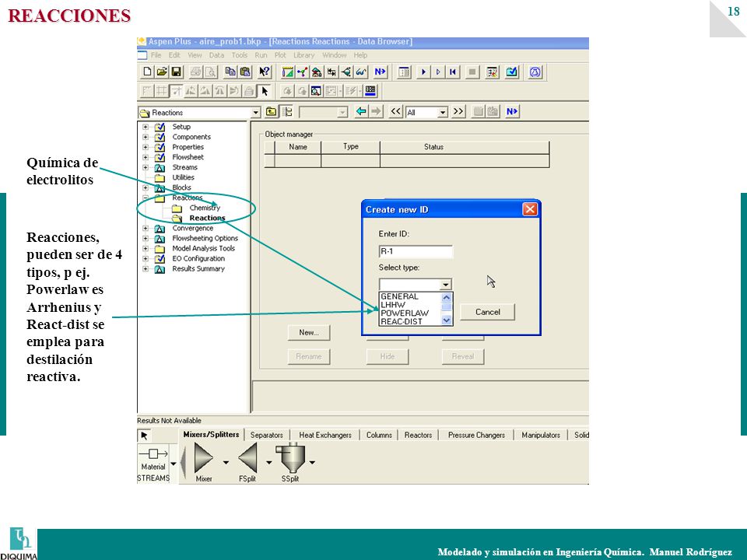Open the All input filter dropdown
This screenshot has height=560, width=747.
click(443, 112)
